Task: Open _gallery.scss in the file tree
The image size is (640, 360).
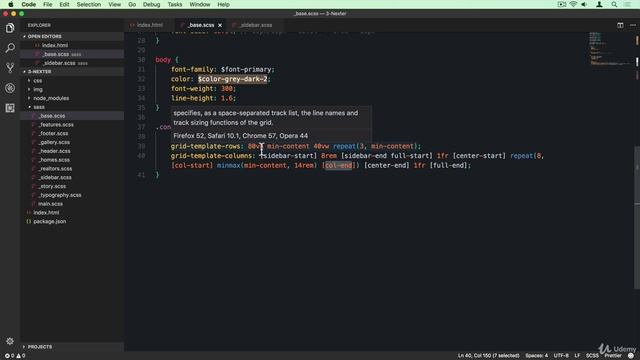Action: point(54,142)
